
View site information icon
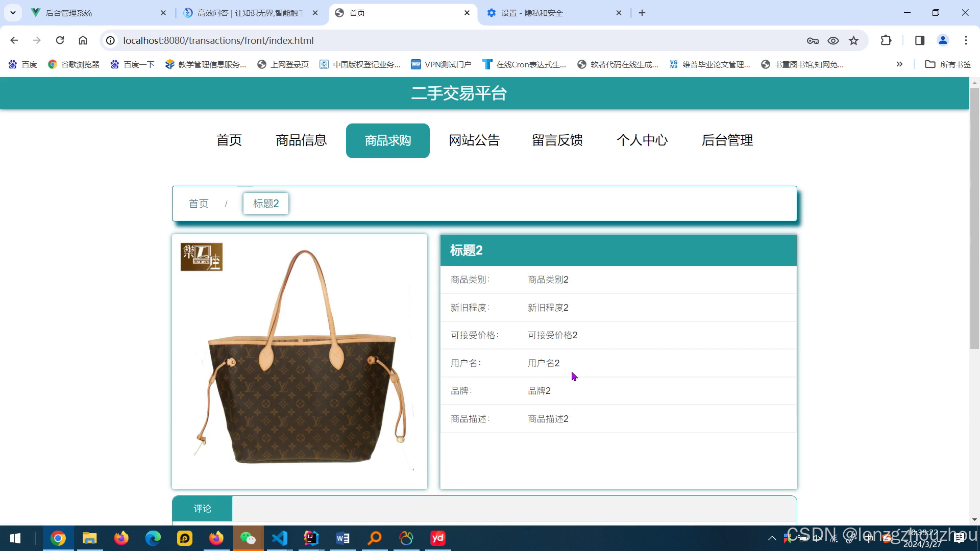110,40
